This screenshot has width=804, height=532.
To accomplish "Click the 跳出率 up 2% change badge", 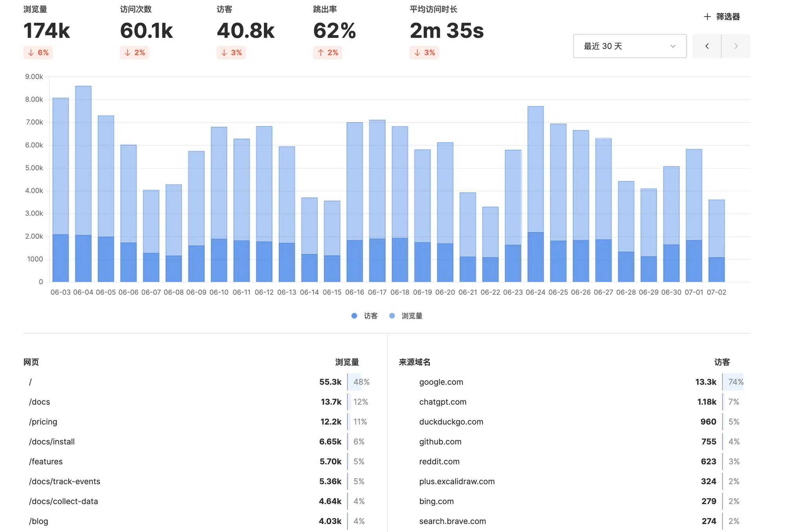I will [x=328, y=53].
